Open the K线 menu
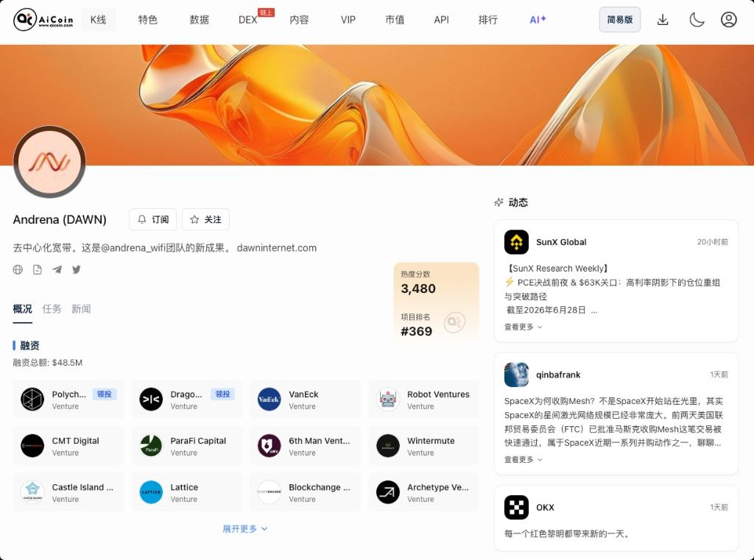754x560 pixels. [98, 20]
